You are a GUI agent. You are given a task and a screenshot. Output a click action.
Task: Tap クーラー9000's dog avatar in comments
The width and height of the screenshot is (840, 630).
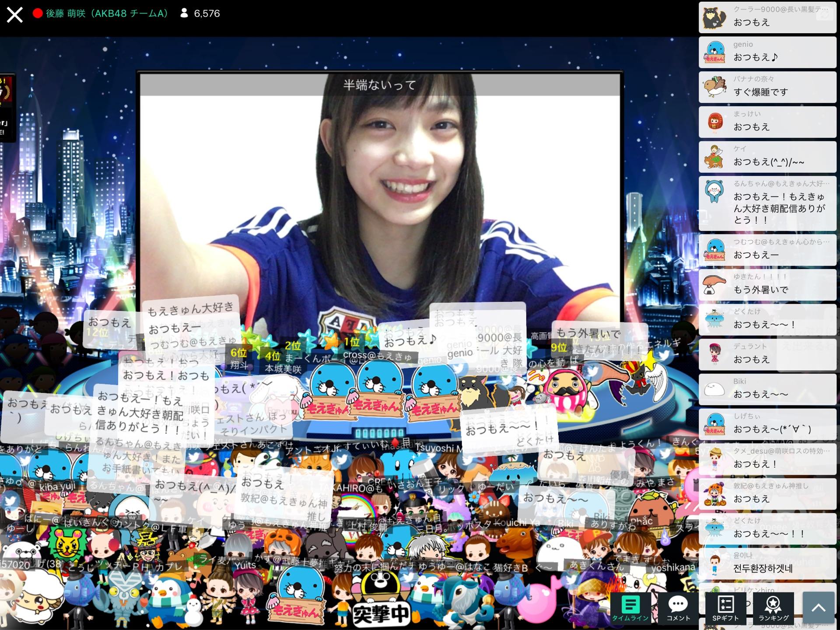pyautogui.click(x=715, y=17)
